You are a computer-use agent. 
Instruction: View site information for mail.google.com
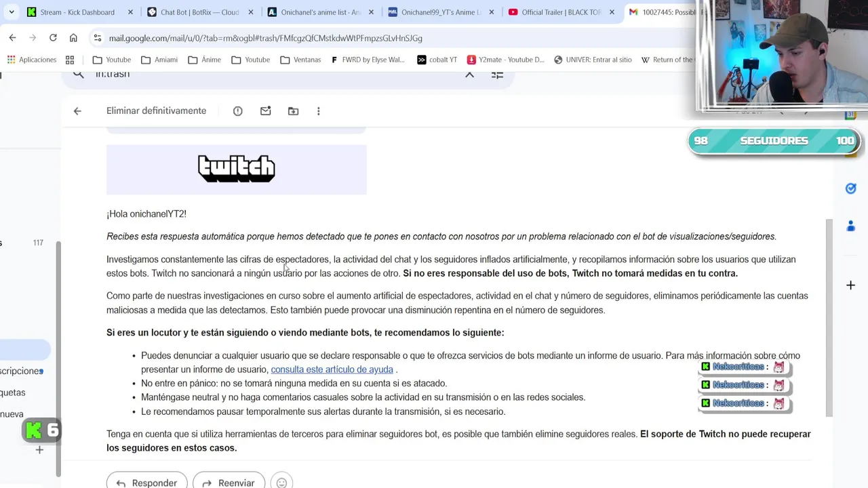(x=98, y=38)
